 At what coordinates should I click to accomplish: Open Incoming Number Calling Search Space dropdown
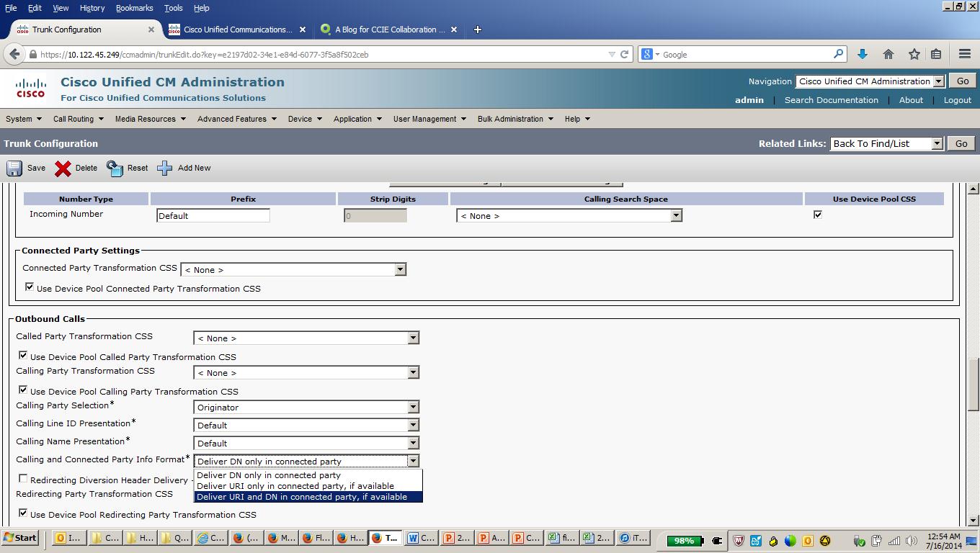pos(569,215)
